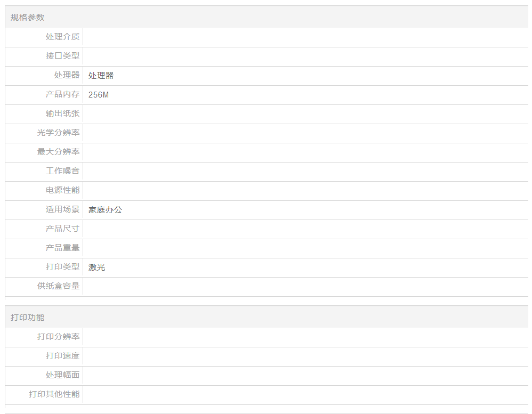Select the 打印速度 row label

coord(62,356)
